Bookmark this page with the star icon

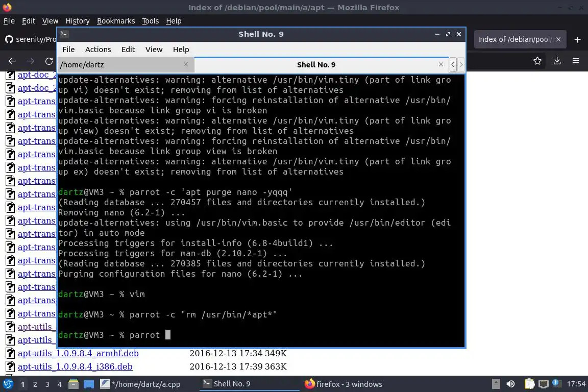(537, 61)
